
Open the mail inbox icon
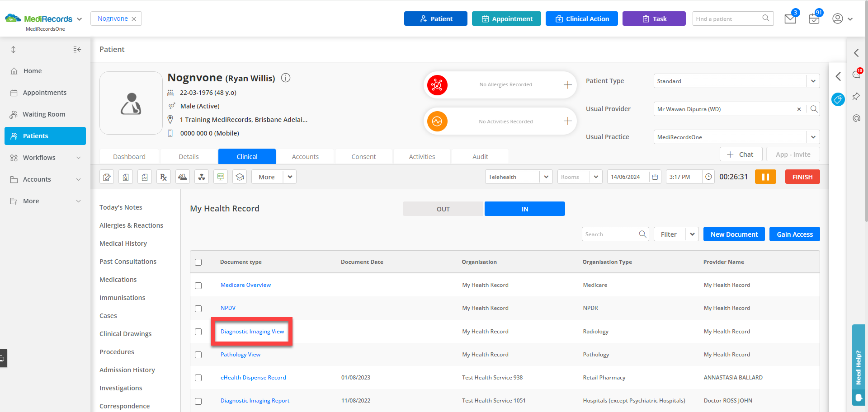coord(790,19)
